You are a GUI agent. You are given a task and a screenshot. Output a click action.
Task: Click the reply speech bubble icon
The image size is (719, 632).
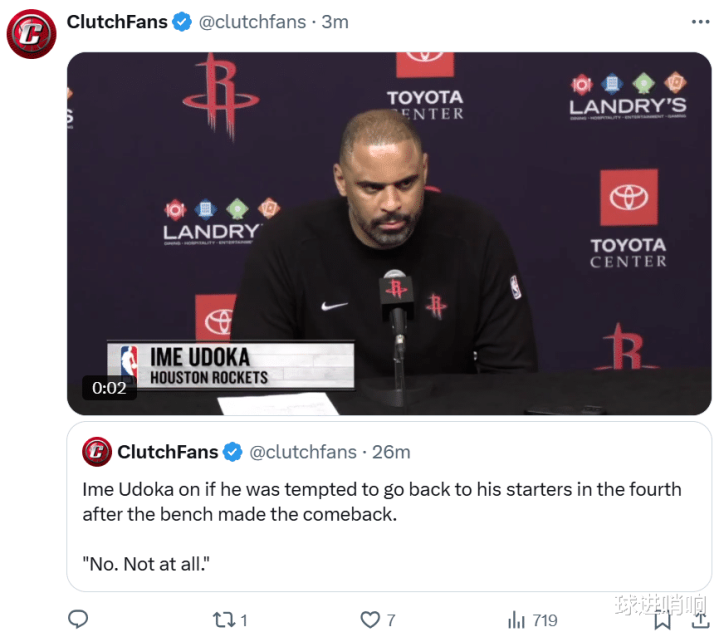click(78, 619)
